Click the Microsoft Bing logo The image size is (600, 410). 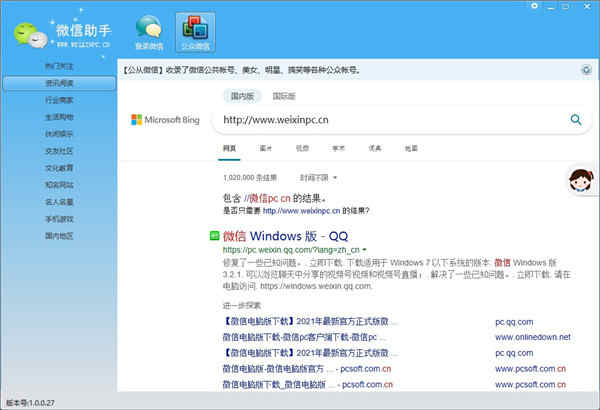165,120
